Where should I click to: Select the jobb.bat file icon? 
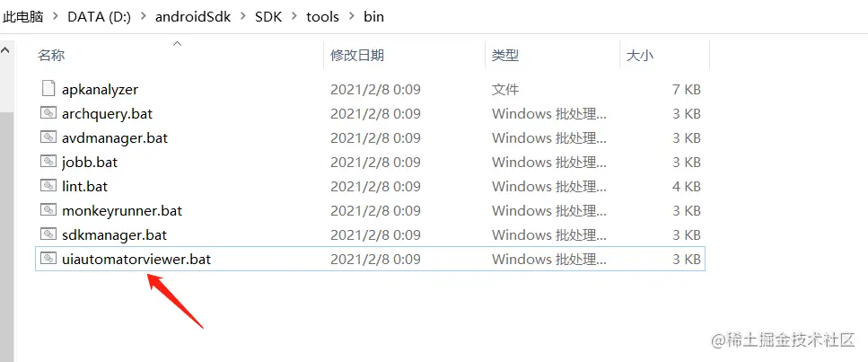(48, 162)
